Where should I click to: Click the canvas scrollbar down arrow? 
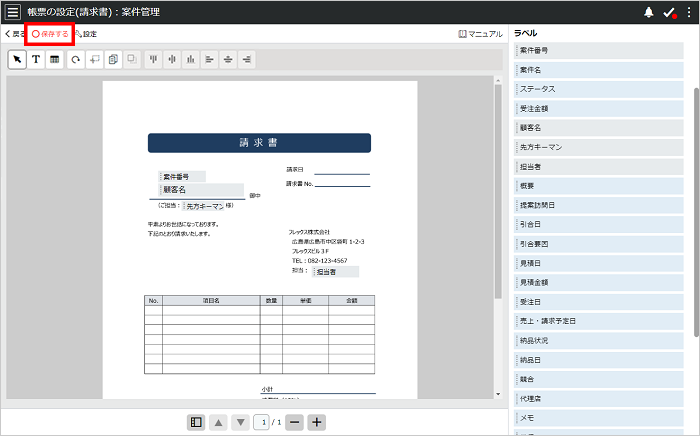498,394
